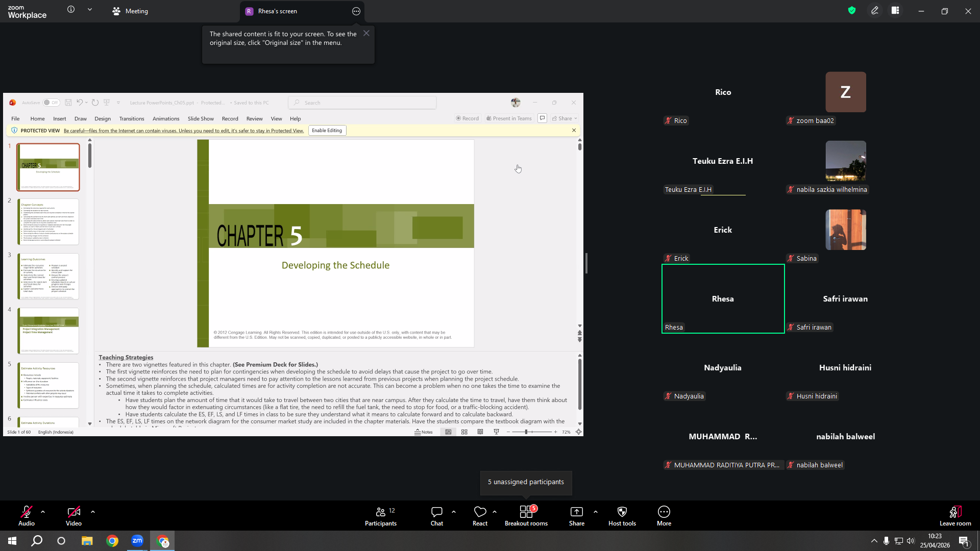Open the React emoji button
This screenshot has width=980, height=551.
click(x=480, y=516)
